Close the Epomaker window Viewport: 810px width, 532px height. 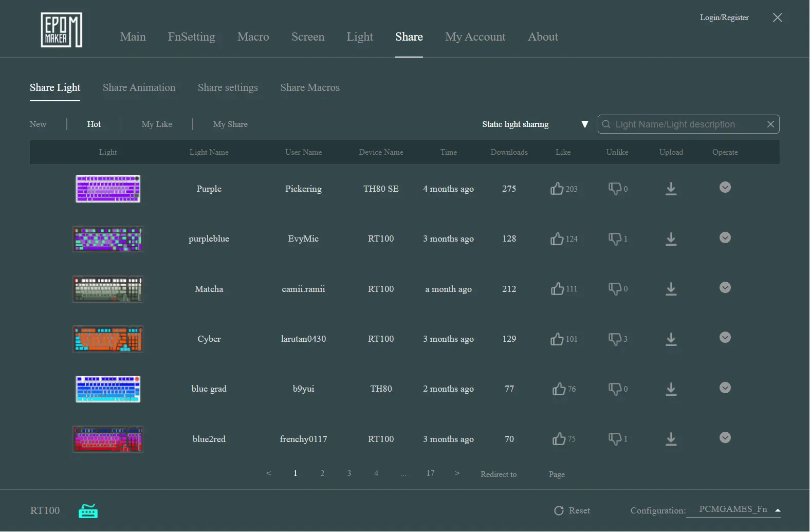pyautogui.click(x=778, y=17)
